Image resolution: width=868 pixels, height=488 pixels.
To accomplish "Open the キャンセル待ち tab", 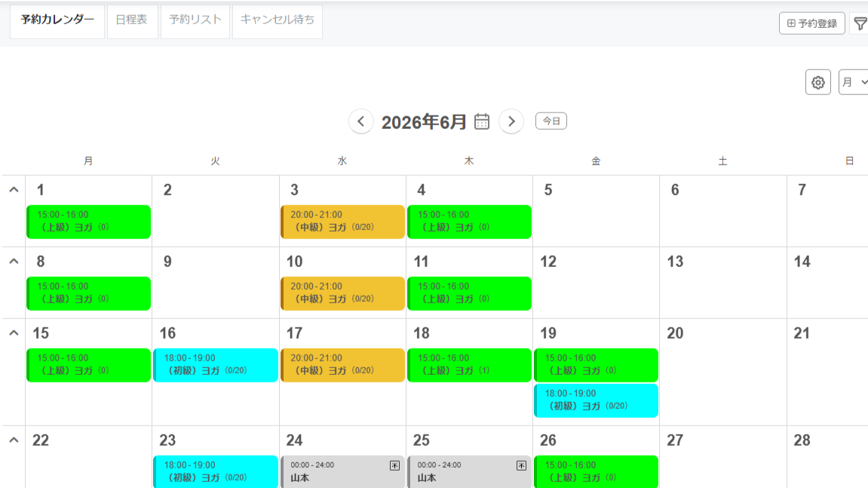I will tap(278, 22).
